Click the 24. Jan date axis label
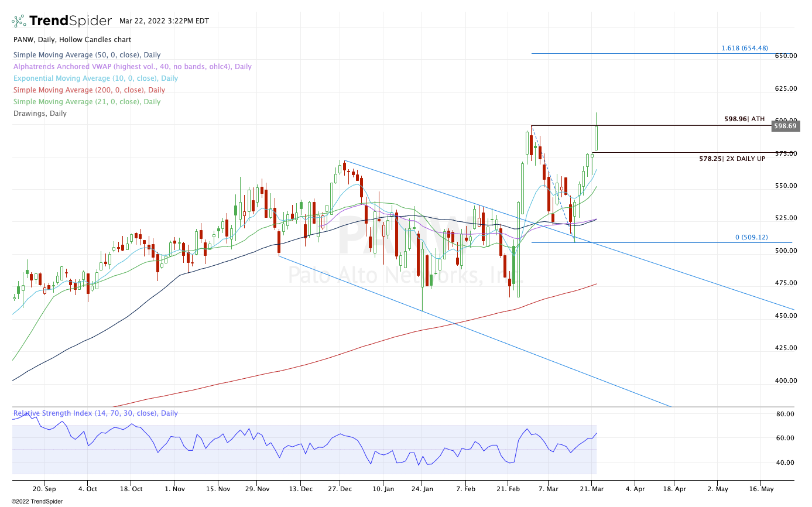 click(x=422, y=488)
